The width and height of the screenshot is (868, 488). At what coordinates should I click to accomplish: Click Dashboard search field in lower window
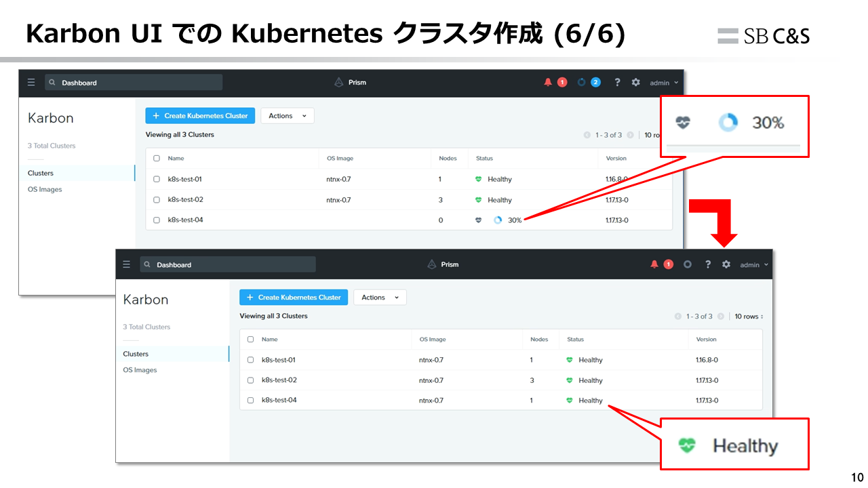point(228,264)
